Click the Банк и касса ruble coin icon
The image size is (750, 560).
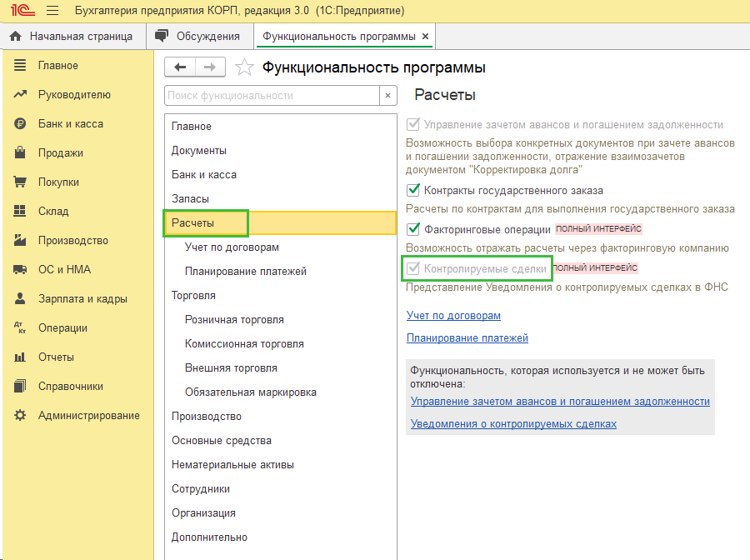[20, 123]
